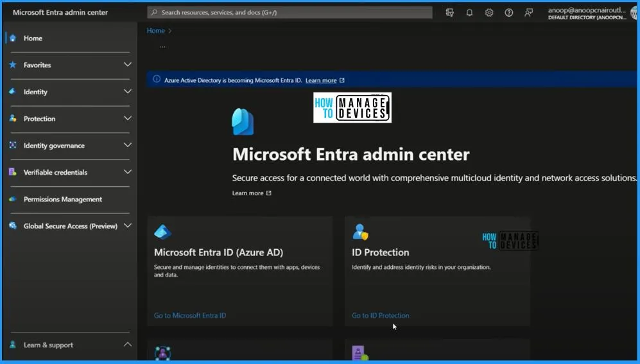
Task: Click the Identity governance icon
Action: (x=13, y=145)
